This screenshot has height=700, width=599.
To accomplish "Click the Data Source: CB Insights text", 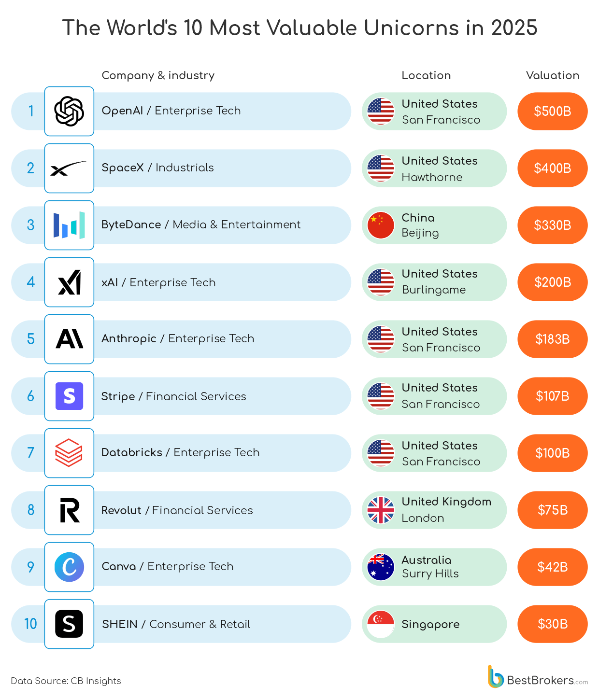I will (x=66, y=681).
